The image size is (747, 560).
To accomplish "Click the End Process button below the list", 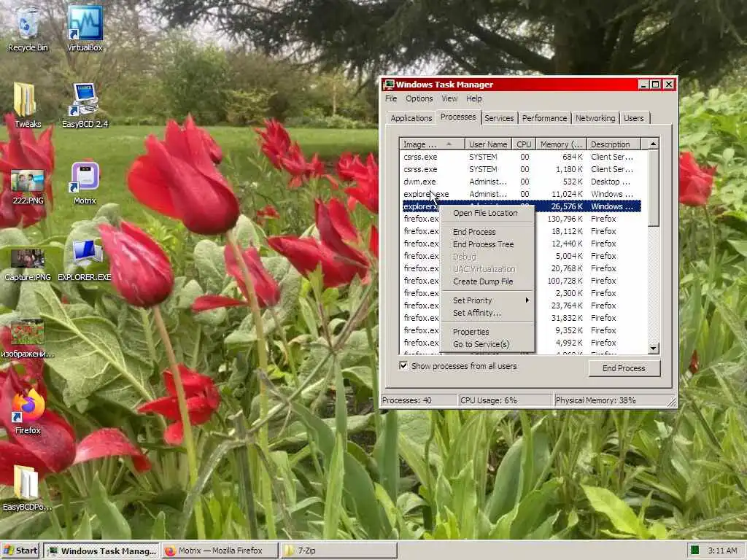I will pos(624,368).
